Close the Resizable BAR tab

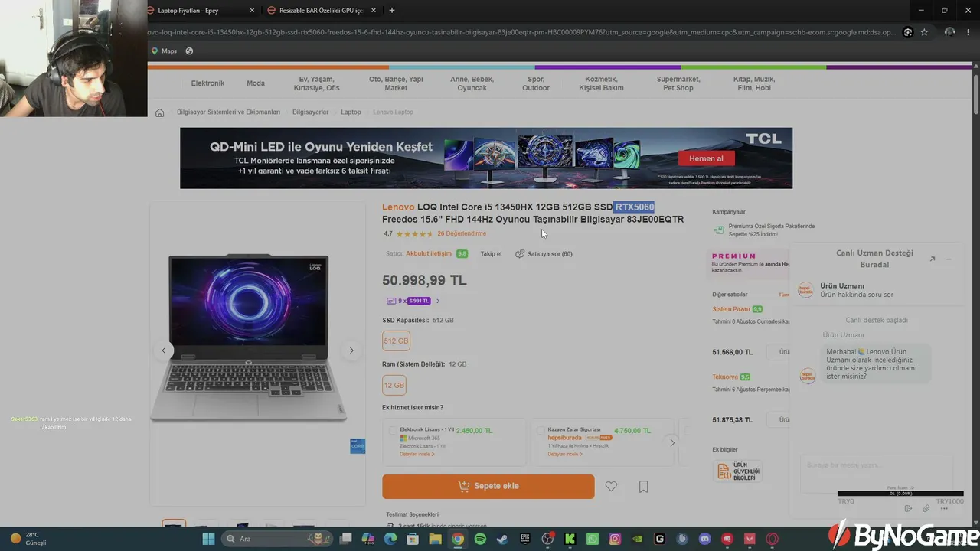click(374, 11)
